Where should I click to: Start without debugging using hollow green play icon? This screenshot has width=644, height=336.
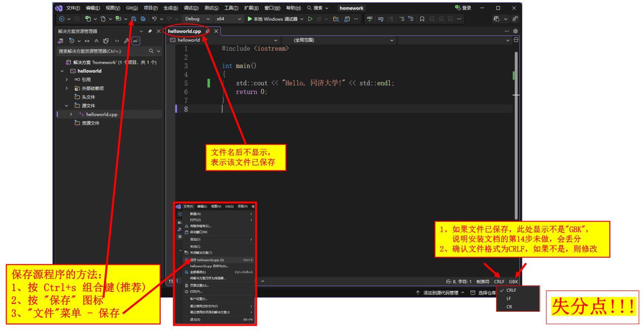click(310, 19)
